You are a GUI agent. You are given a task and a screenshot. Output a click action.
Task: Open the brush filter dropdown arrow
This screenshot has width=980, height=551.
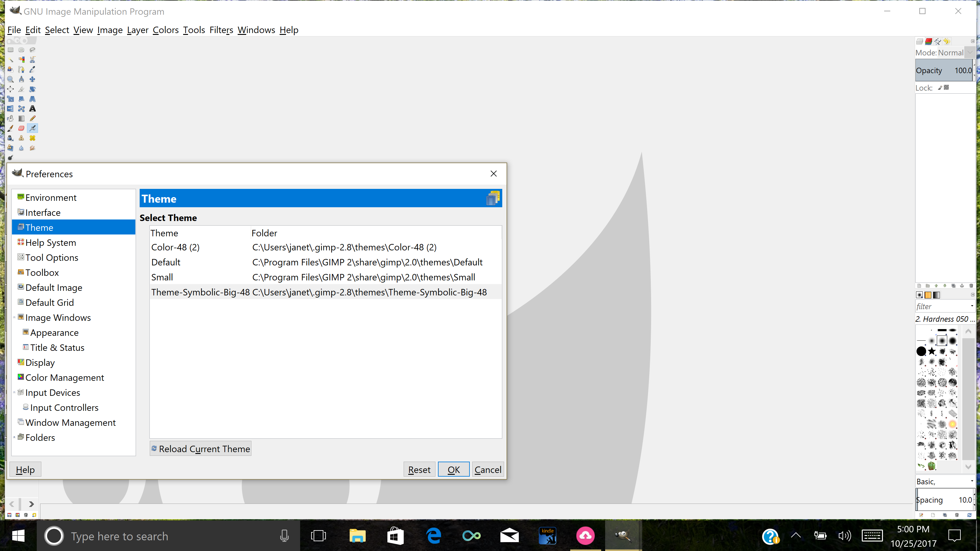point(972,306)
